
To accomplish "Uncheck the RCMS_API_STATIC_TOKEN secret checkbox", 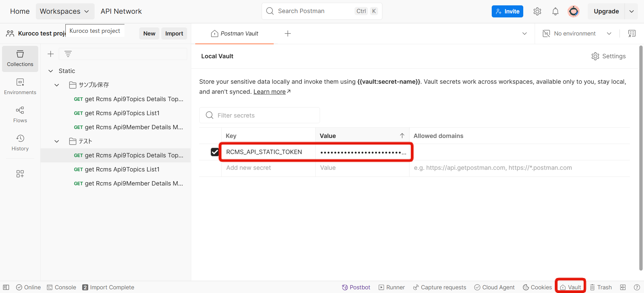I will (x=215, y=152).
